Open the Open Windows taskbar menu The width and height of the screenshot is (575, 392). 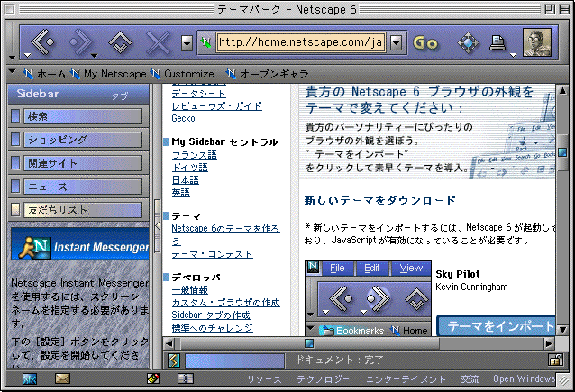coord(524,378)
